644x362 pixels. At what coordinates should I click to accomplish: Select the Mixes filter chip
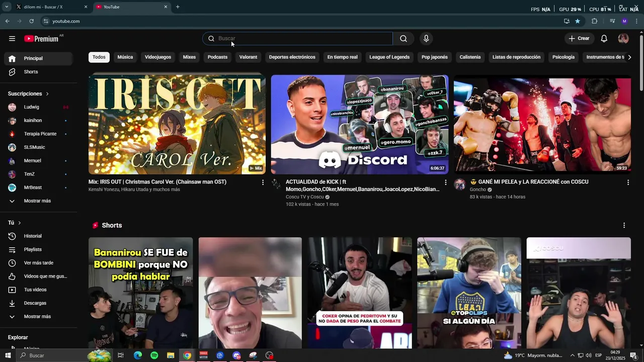coord(189,57)
